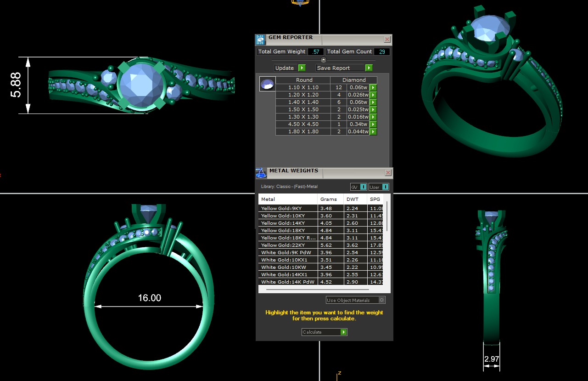Click green arrow beside Calculate
The height and width of the screenshot is (381, 588).
[x=344, y=332]
